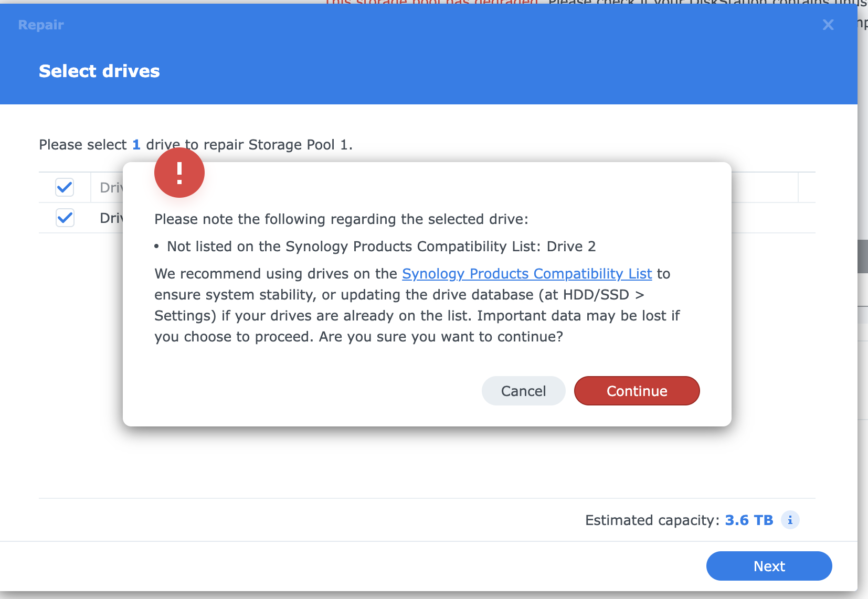
Task: Click the red exclamation warning icon
Action: coord(179,173)
